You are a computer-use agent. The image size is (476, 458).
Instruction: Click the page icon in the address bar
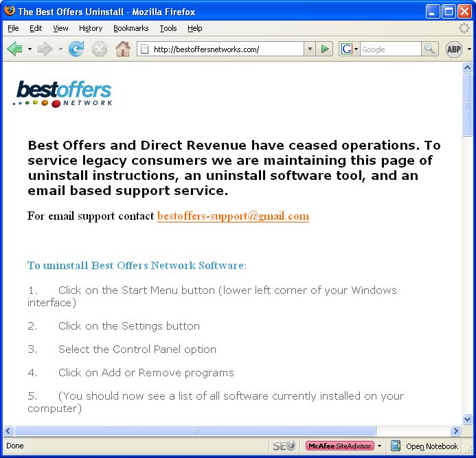click(x=144, y=49)
